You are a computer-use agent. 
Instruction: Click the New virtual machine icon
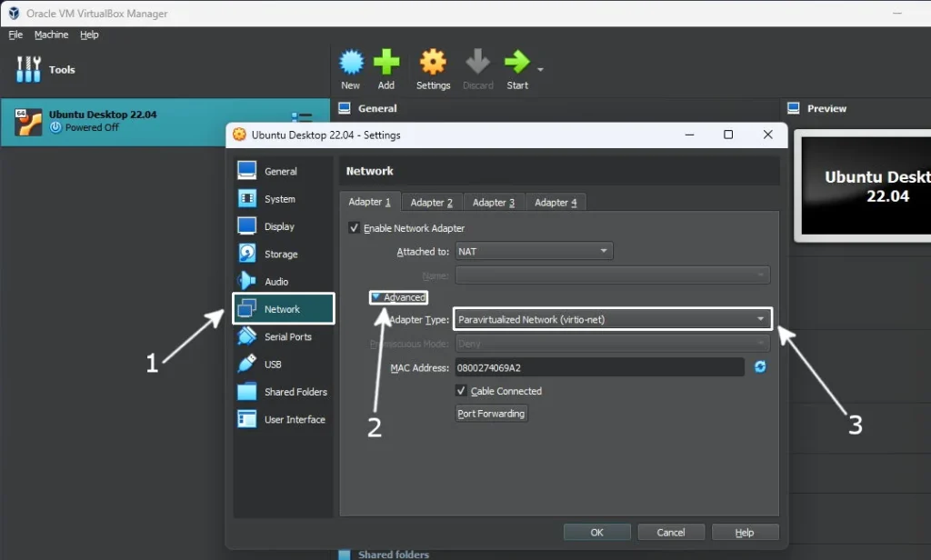(x=351, y=63)
